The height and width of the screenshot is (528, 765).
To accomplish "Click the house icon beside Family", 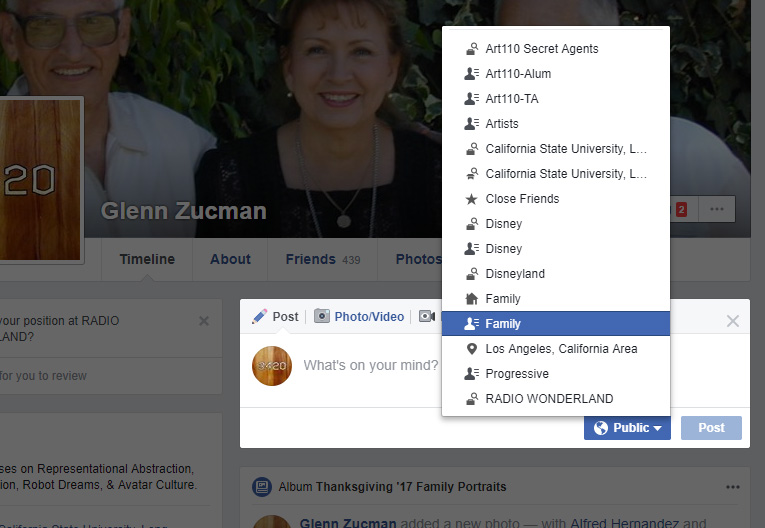I will tap(471, 298).
